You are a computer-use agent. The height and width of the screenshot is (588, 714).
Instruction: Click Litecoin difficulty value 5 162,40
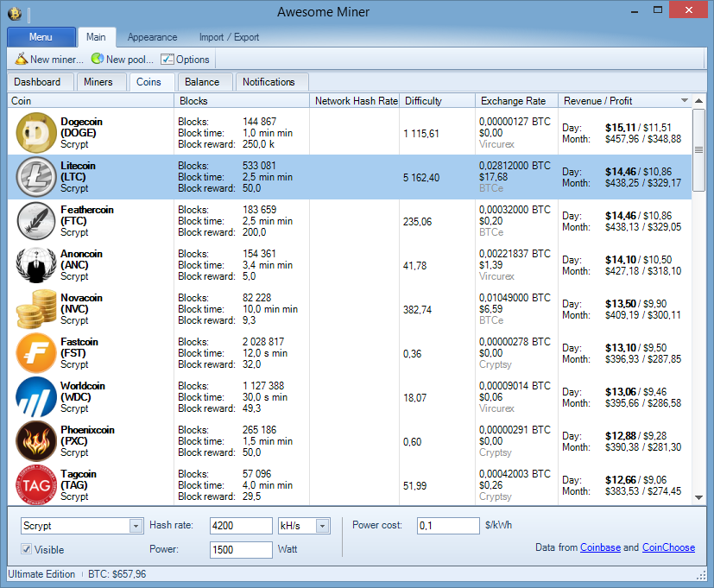tap(421, 178)
